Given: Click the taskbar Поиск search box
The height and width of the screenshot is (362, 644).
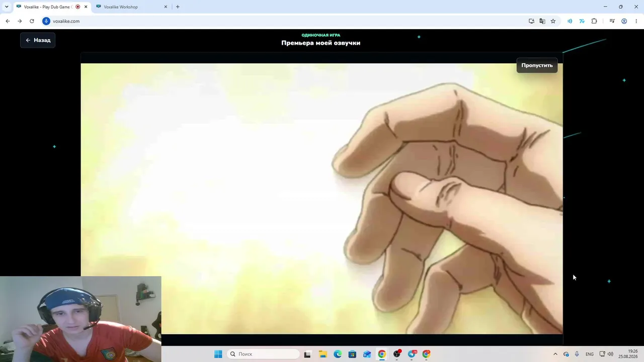Looking at the screenshot, I should pyautogui.click(x=263, y=354).
